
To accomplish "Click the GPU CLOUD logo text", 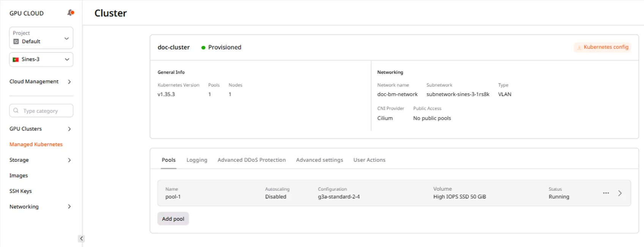I will (27, 13).
